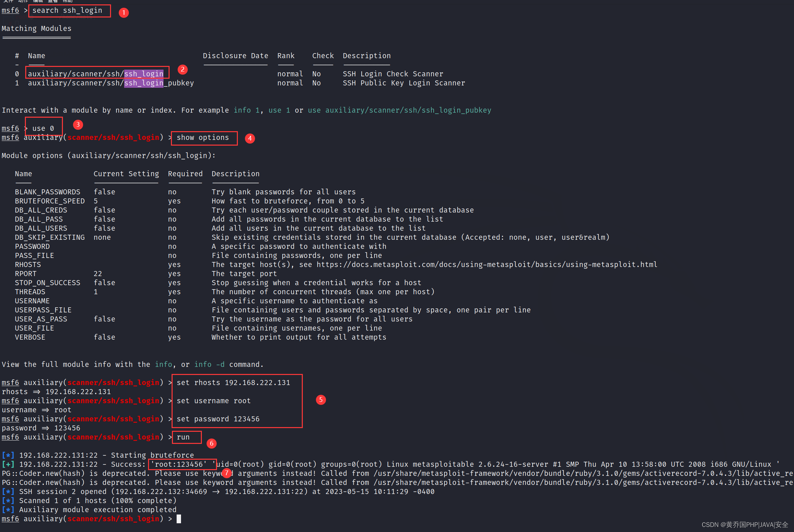
Task: Click the 'info -d' command hint
Action: [x=209, y=365]
